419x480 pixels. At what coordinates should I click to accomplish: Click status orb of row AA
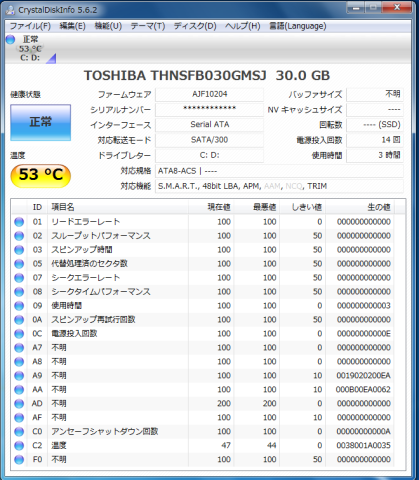point(19,390)
